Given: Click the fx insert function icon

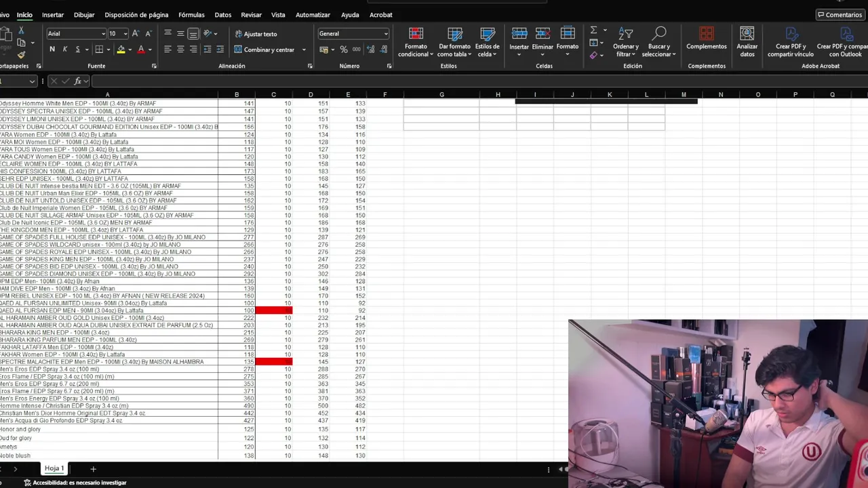Looking at the screenshot, I should click(x=78, y=81).
